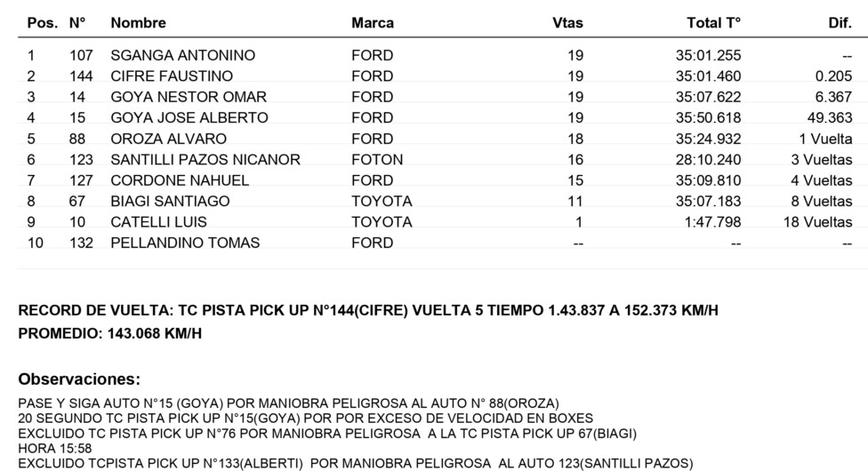
Task: Select the CIFRE FAUSTINO row name
Action: tap(172, 76)
